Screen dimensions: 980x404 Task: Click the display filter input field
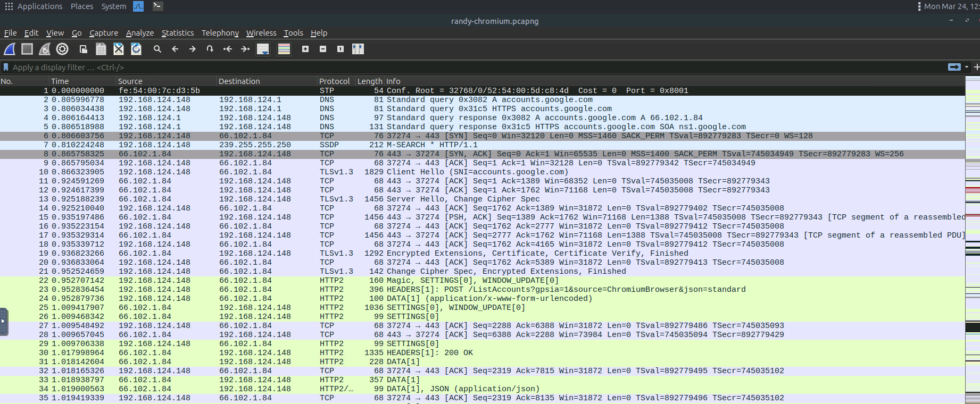click(x=479, y=68)
